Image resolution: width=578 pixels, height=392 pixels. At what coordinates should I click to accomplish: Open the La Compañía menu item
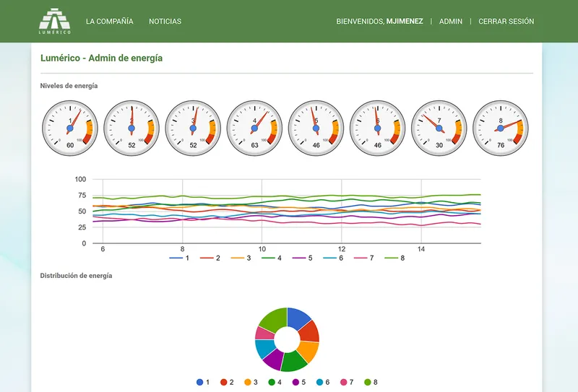point(109,22)
